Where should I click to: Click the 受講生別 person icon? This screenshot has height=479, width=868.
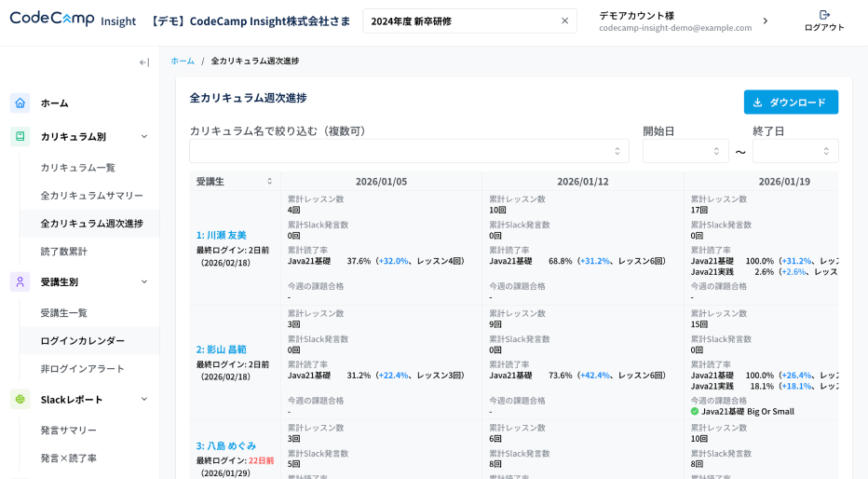point(20,281)
